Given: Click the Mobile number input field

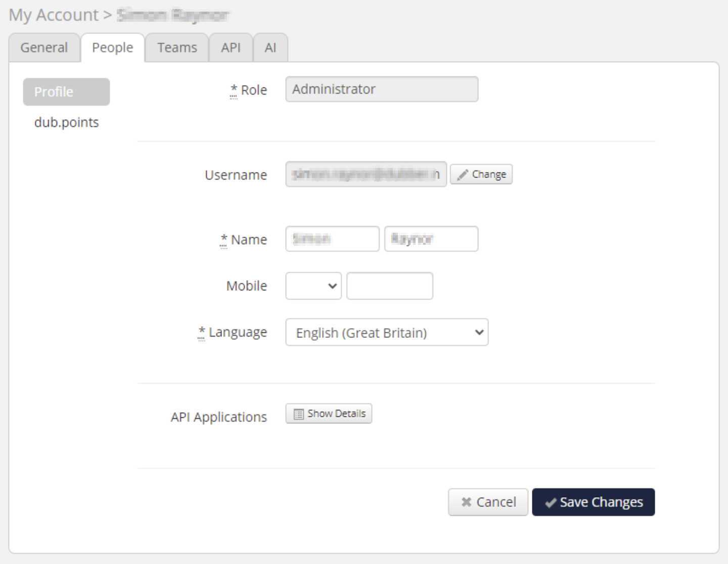Looking at the screenshot, I should pyautogui.click(x=390, y=286).
